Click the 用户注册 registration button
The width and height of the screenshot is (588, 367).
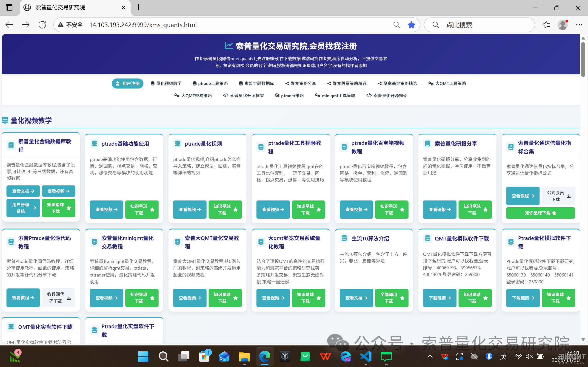click(127, 83)
